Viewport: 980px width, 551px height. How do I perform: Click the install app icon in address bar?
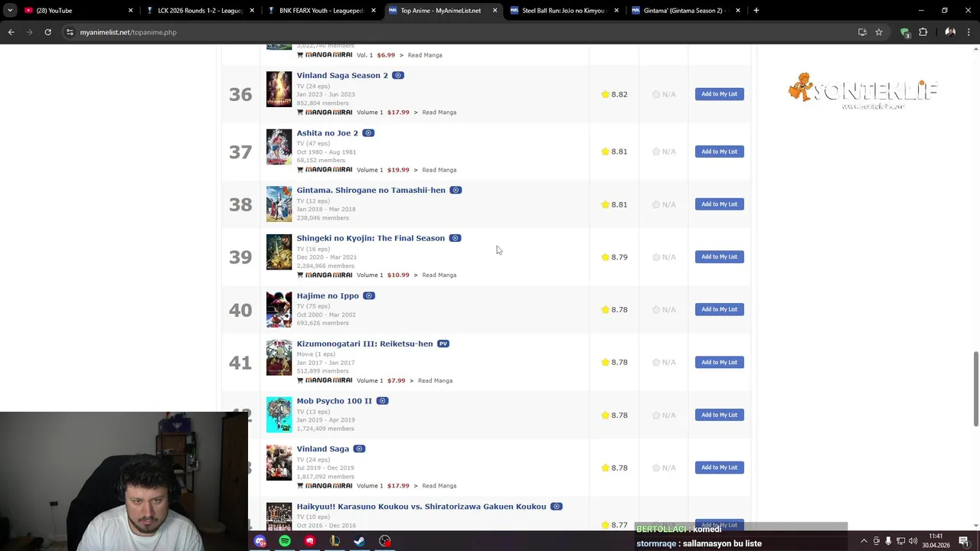[x=862, y=32]
